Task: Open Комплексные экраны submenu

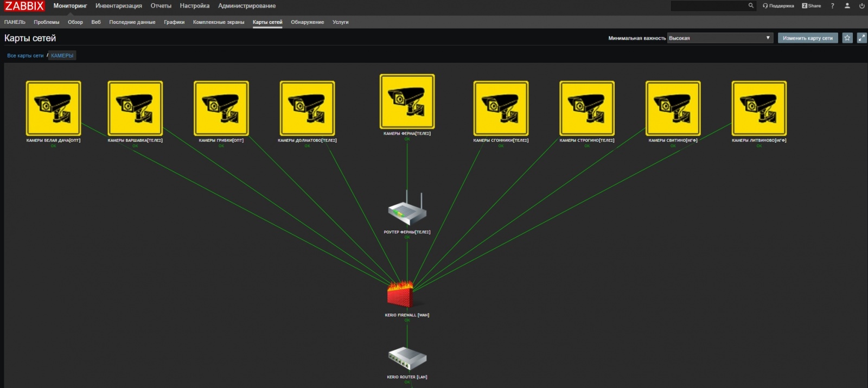Action: pyautogui.click(x=219, y=22)
